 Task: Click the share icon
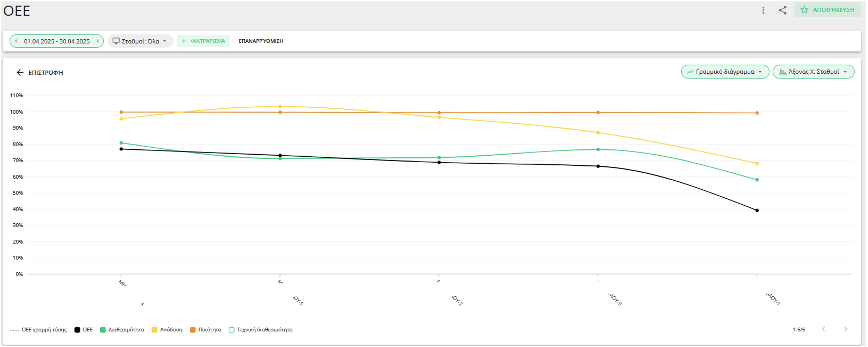tap(783, 10)
